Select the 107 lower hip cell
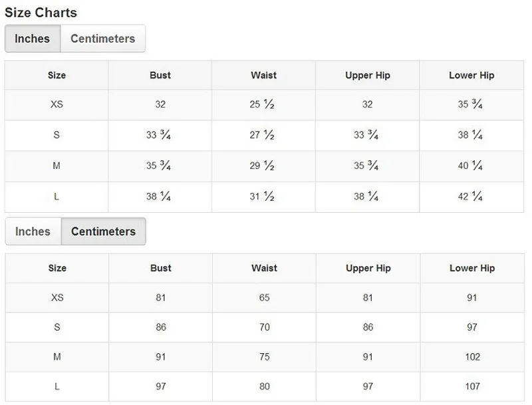This screenshot has width=532, height=405. click(472, 386)
